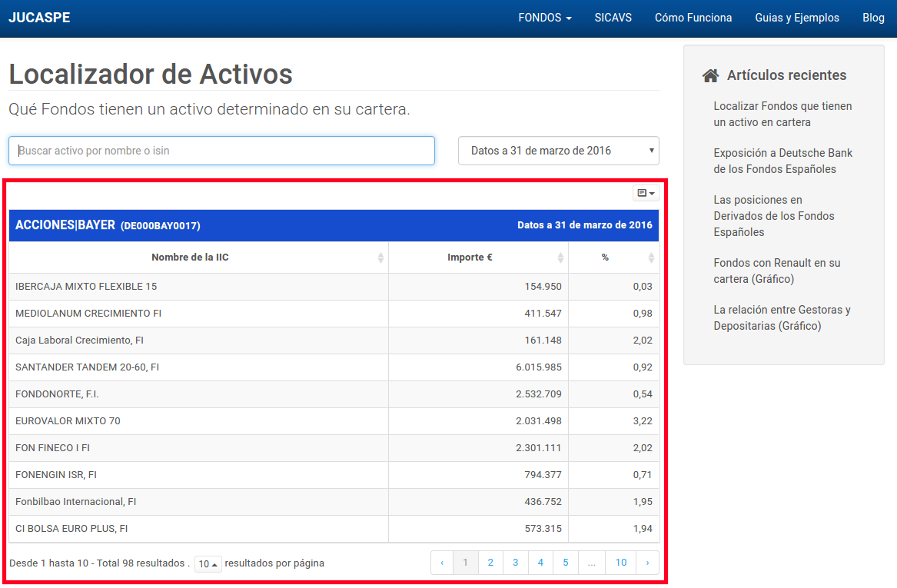This screenshot has width=897, height=588.
Task: Change results per page dropdown
Action: coord(208,564)
